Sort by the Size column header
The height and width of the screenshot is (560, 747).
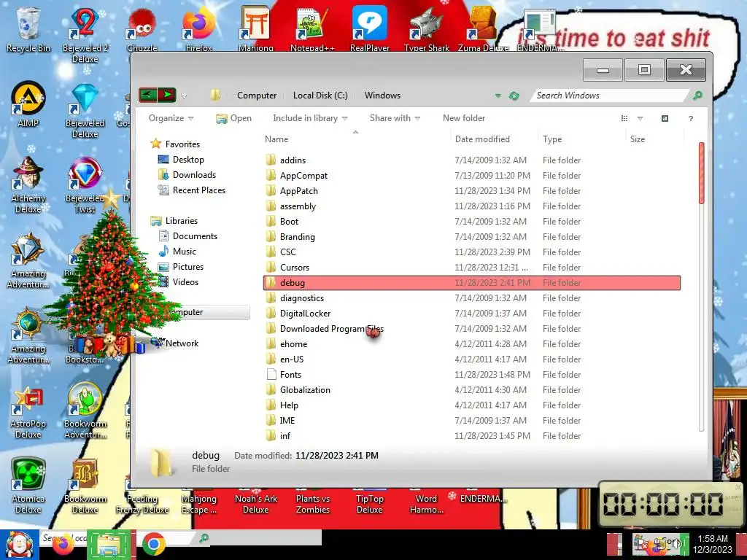[654, 139]
